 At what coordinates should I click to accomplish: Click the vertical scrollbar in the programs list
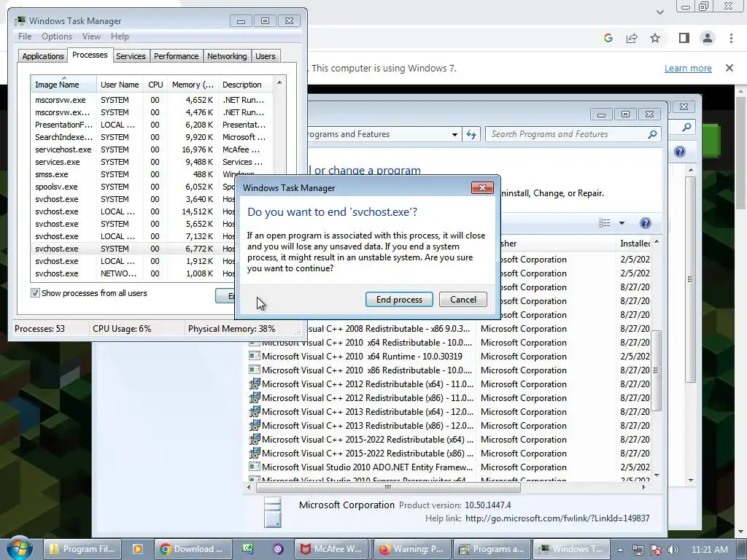pos(656,370)
